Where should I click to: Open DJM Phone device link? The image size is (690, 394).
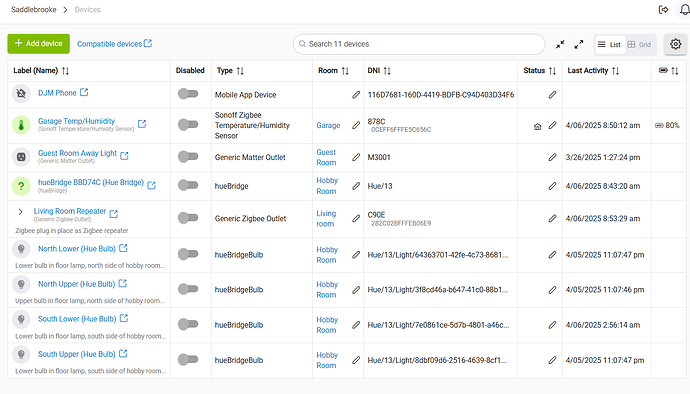57,93
